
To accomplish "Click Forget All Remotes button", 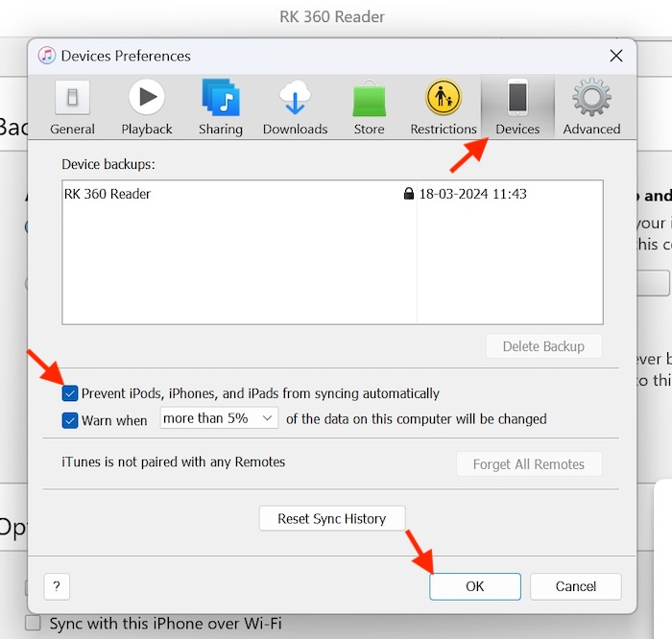I will click(x=529, y=463).
